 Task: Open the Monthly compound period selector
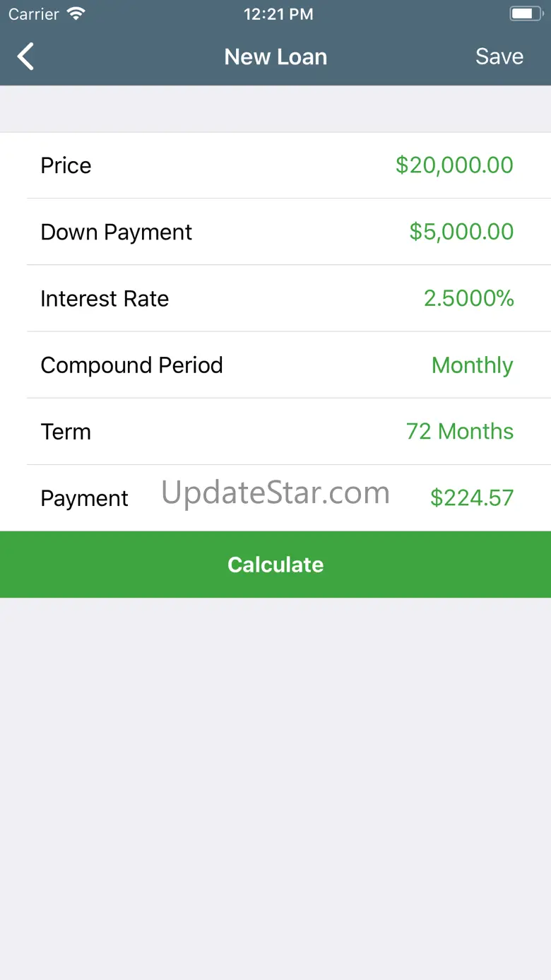(472, 365)
